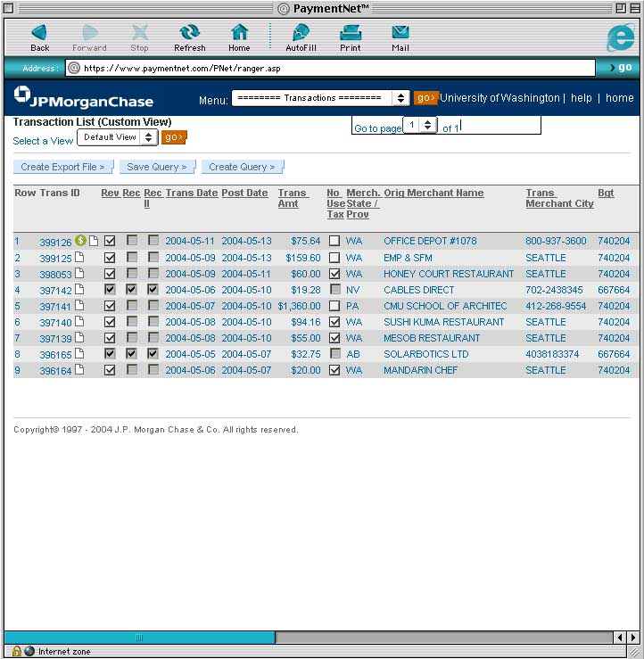This screenshot has height=659, width=644.
Task: Sort by Orig Merchant Name header
Action: (x=433, y=193)
